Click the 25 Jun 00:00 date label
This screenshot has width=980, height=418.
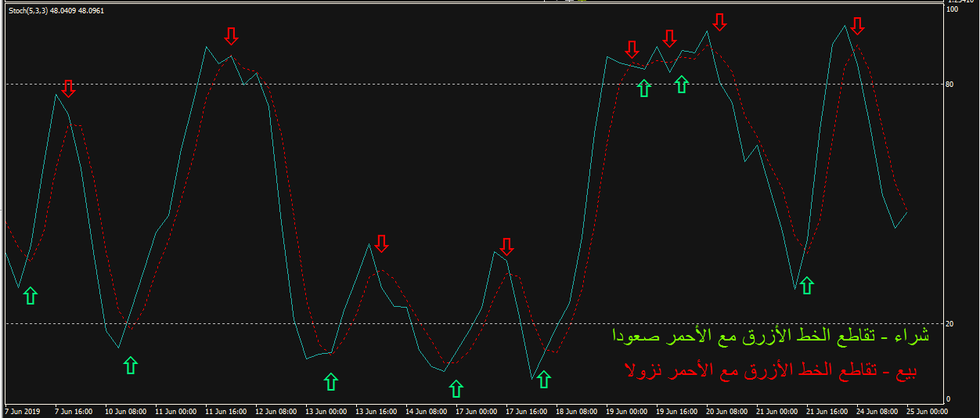click(926, 411)
